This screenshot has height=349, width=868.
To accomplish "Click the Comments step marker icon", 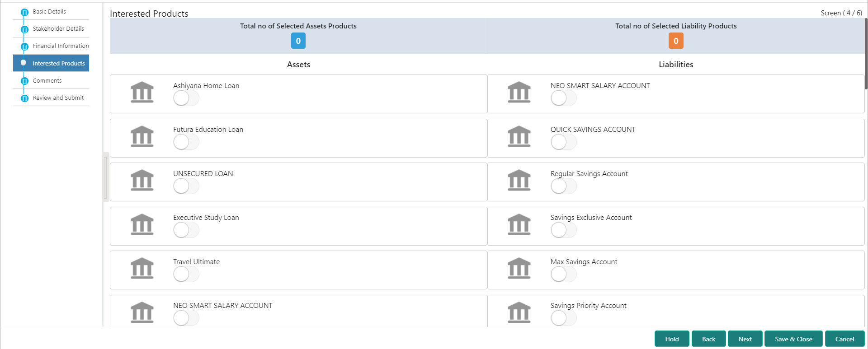I will (24, 81).
